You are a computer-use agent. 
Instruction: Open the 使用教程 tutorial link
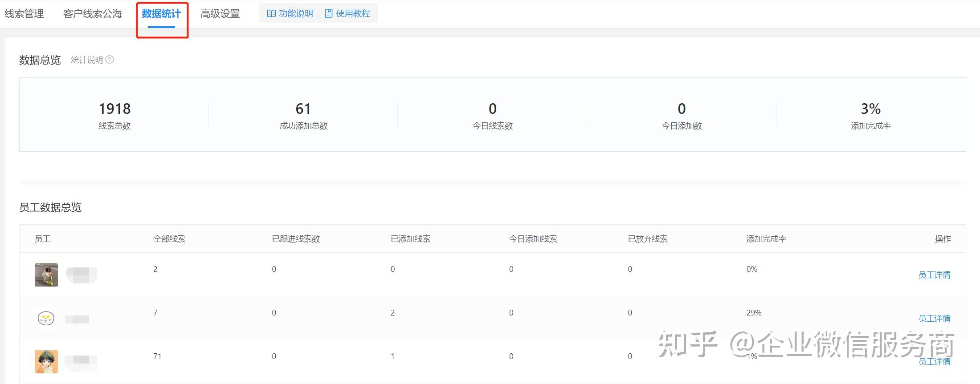[x=347, y=13]
